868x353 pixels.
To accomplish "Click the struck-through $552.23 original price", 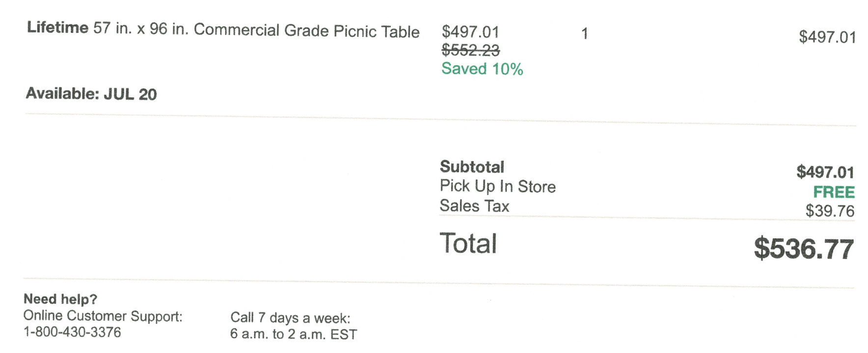I will coord(470,50).
